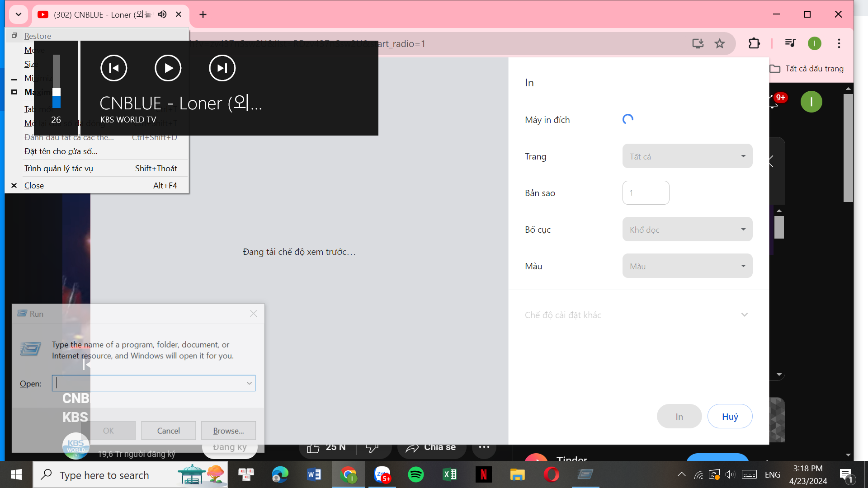Click the install app icon in address bar
The image size is (868, 488).
tap(698, 43)
